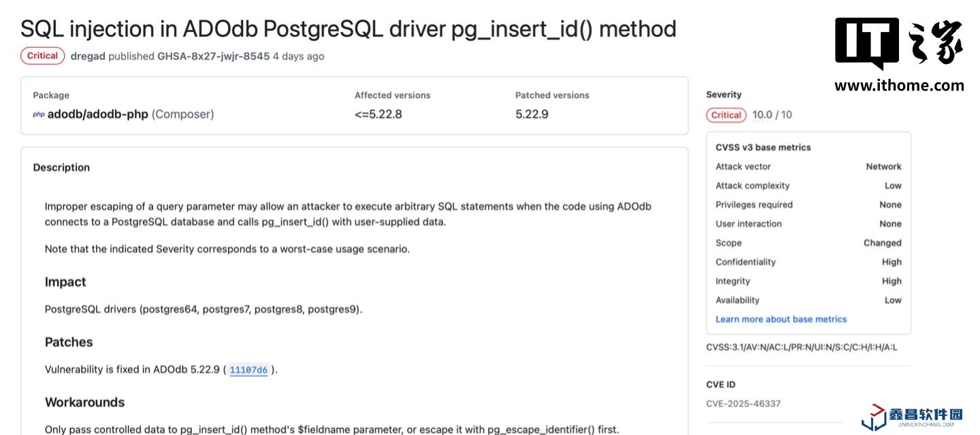Click the 10.0 / 10 severity score
This screenshot has width=980, height=435.
click(x=772, y=115)
